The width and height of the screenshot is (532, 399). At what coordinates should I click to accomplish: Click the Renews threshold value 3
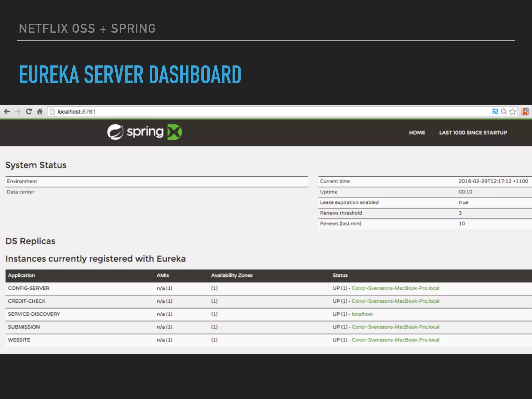(460, 213)
